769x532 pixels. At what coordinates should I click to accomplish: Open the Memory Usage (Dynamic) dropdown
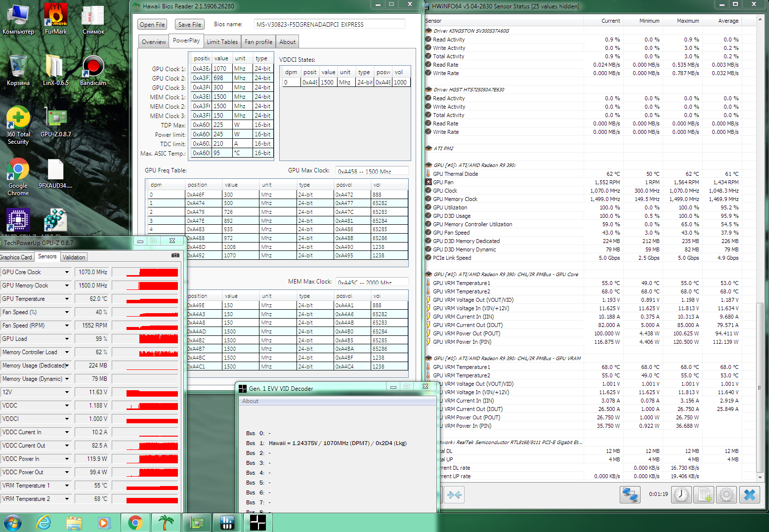pos(67,379)
